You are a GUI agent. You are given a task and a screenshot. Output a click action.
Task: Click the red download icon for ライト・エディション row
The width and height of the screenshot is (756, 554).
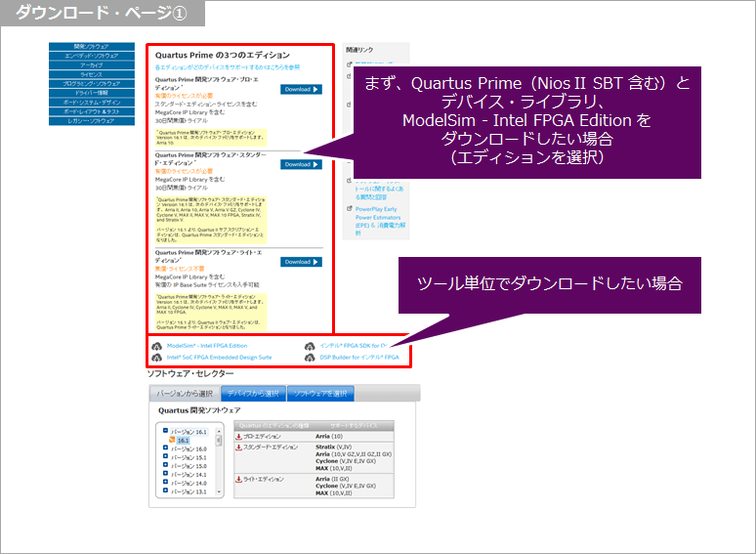[x=238, y=480]
